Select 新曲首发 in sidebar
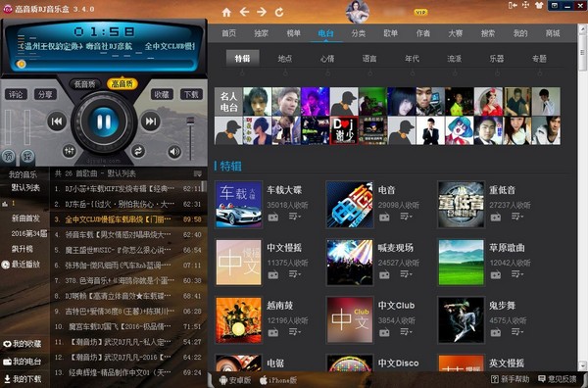Image resolution: width=588 pixels, height=388 pixels. (25, 218)
